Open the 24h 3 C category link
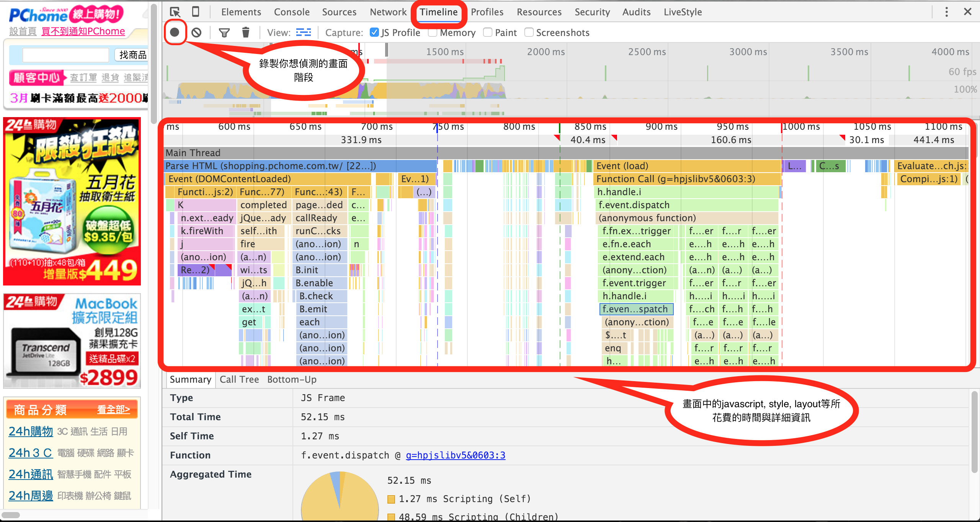 30,453
